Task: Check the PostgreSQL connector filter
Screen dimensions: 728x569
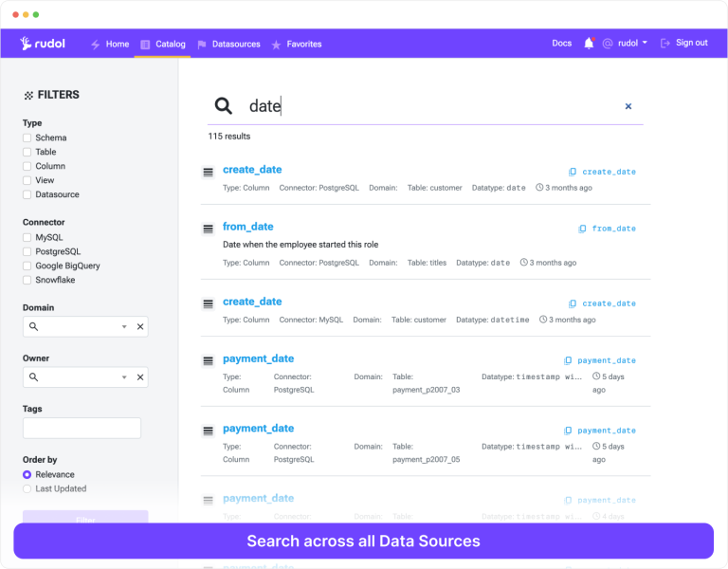Action: (x=27, y=251)
